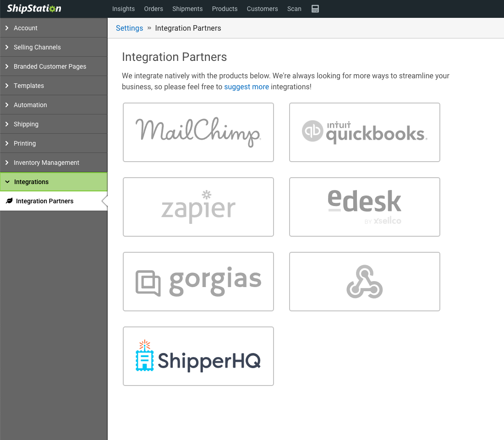The width and height of the screenshot is (504, 440).
Task: Go to the Orders tab
Action: [x=153, y=9]
